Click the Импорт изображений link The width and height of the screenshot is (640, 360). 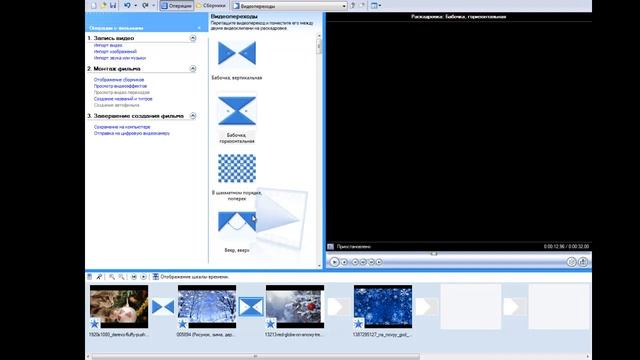115,51
